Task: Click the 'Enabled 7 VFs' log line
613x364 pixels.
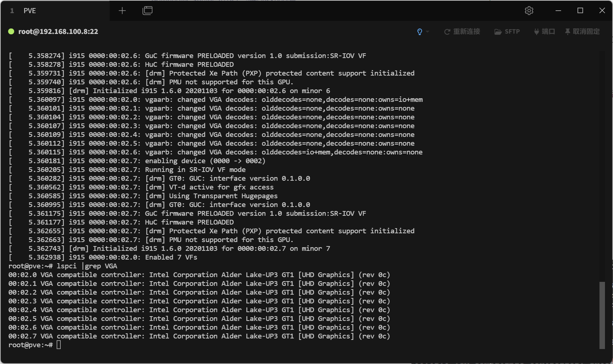Action: tap(171, 257)
